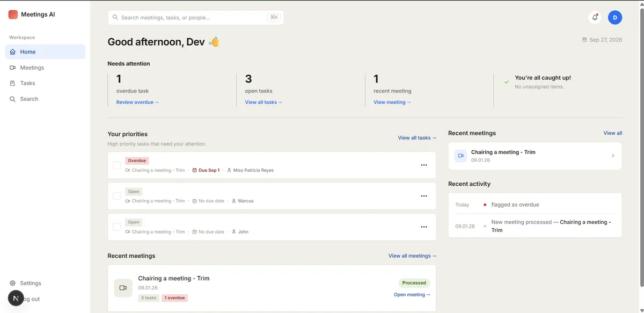Click Review overdue link
Viewport: 644px width, 313px height.
tap(138, 102)
